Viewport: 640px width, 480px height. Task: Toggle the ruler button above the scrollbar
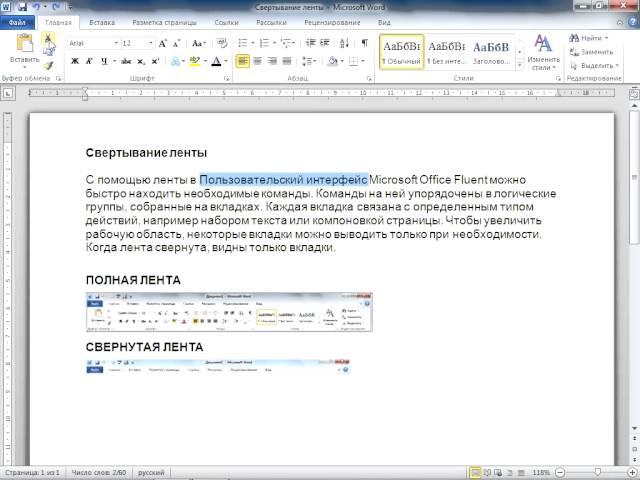(x=634, y=93)
